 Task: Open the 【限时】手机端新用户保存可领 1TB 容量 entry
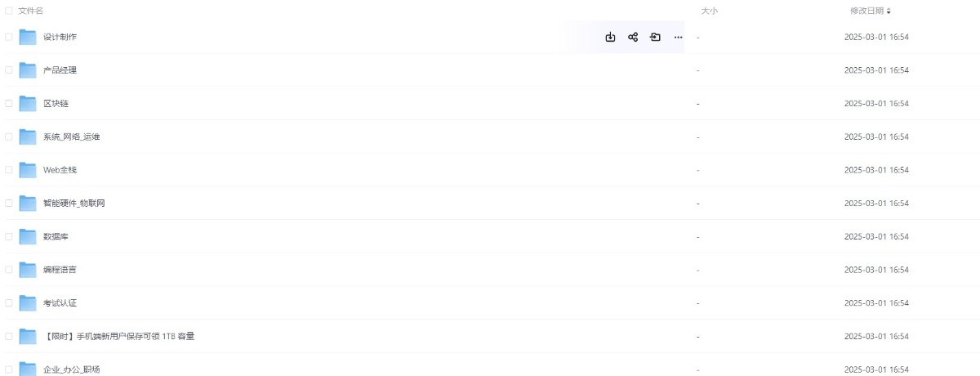119,336
